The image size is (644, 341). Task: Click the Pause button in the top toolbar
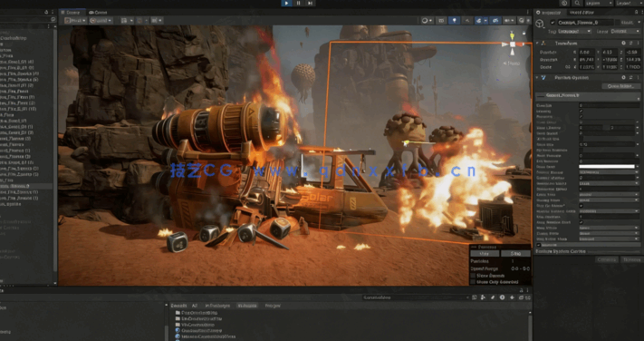point(299,3)
